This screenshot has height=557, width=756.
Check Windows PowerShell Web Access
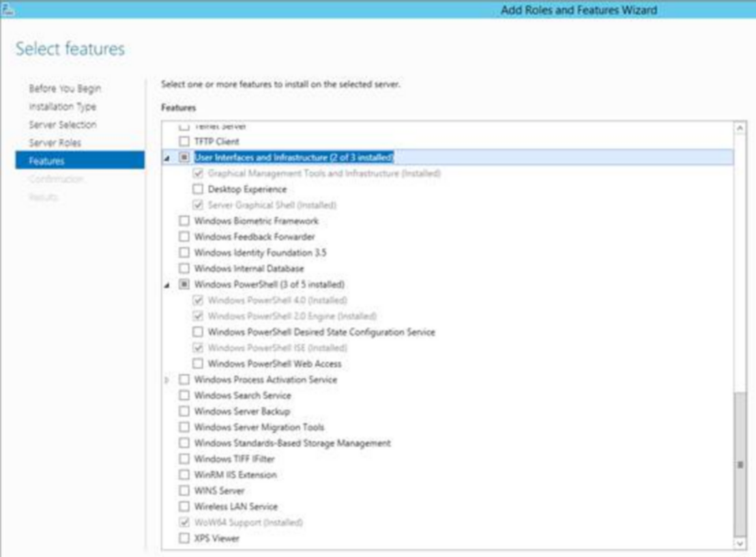198,364
